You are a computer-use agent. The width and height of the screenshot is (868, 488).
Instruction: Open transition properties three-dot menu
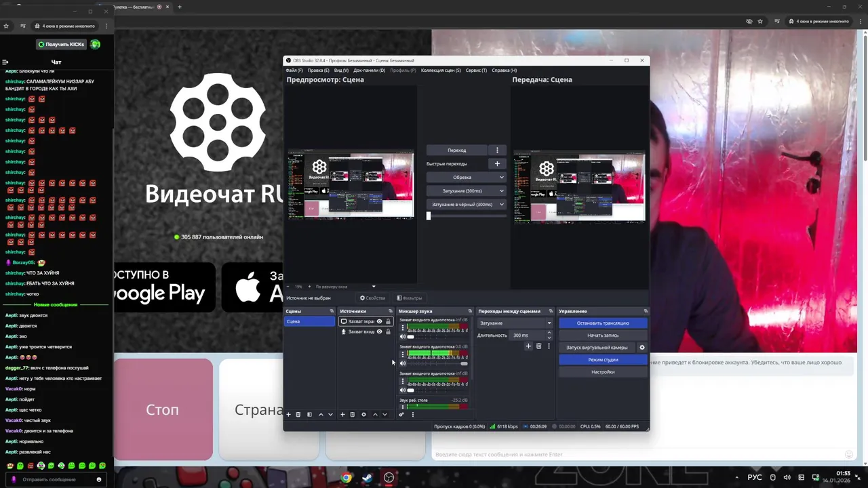[549, 346]
